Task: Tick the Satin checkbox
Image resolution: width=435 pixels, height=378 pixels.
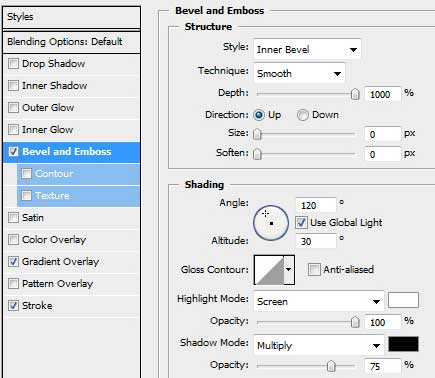Action: coord(13,217)
